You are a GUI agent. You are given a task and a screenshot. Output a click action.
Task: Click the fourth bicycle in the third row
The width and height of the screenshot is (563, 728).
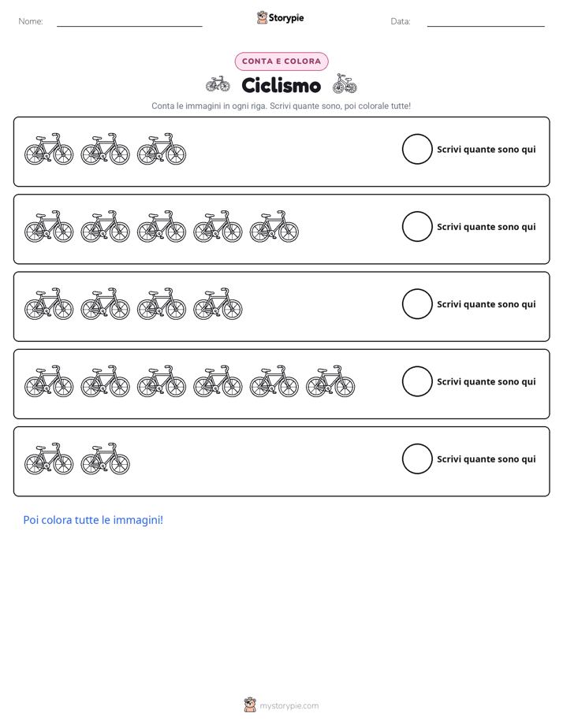[218, 304]
